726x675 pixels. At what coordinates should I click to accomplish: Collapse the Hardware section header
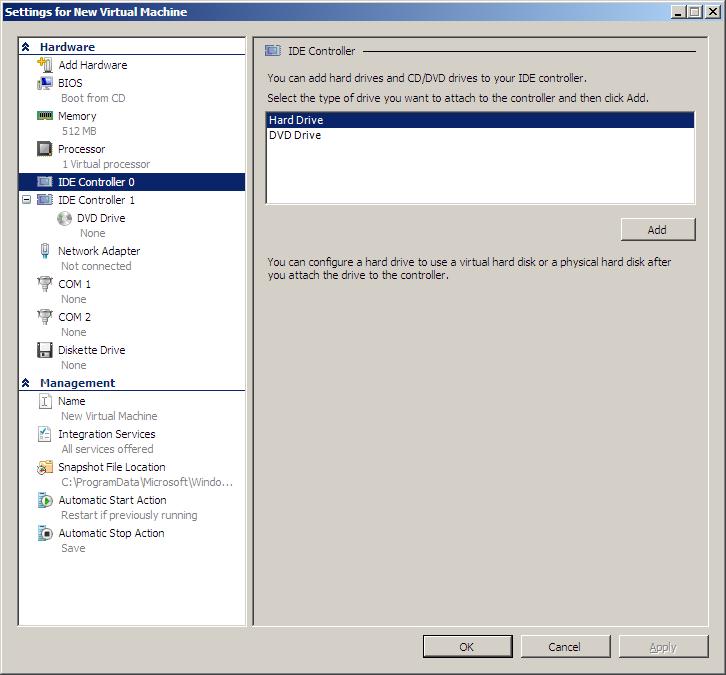26,47
